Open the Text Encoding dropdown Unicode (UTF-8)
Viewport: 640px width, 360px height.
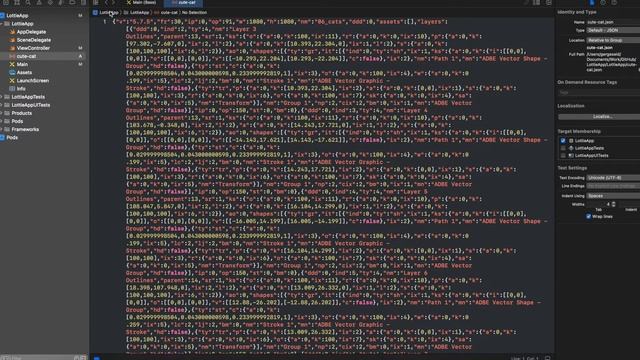(x=613, y=178)
